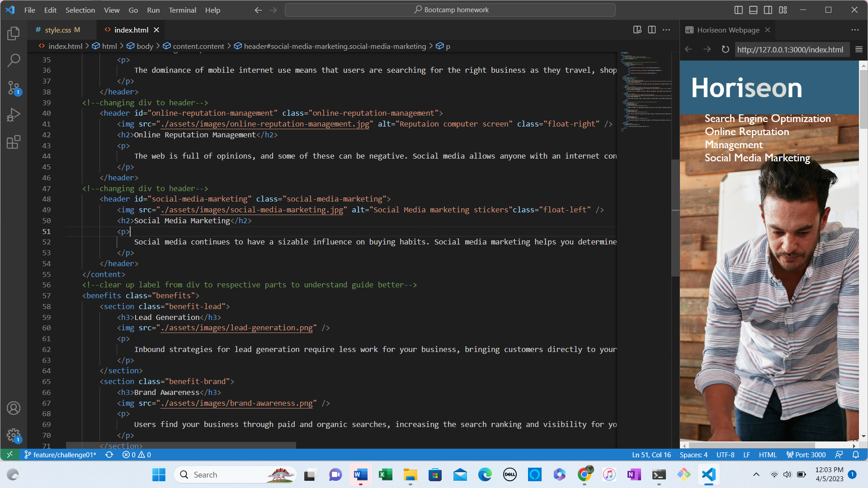Viewport: 868px width, 488px height.
Task: Open the Explorer view
Action: (x=14, y=33)
